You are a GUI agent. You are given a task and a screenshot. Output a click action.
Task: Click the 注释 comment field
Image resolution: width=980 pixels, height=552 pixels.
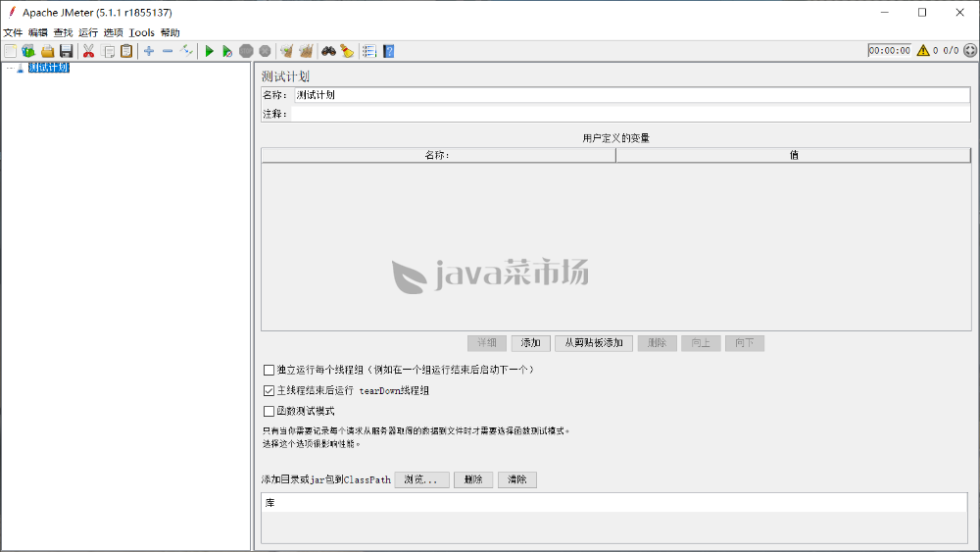630,114
